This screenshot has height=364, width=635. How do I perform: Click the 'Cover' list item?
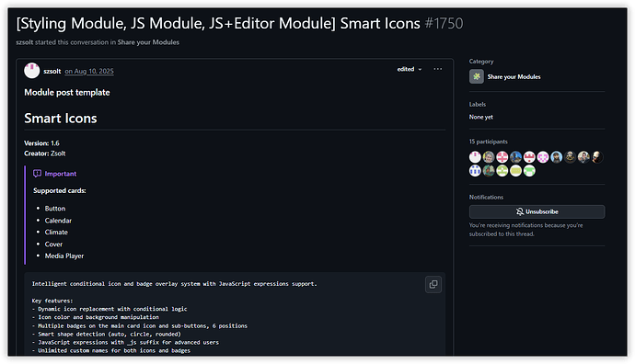[53, 245]
